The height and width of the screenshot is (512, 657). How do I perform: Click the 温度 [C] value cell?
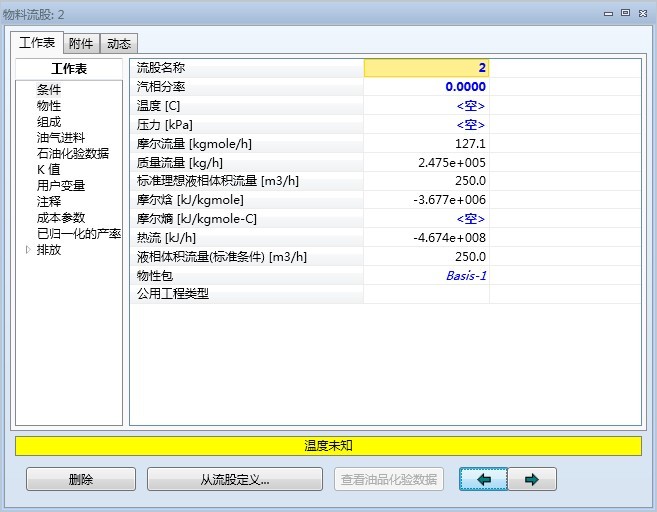point(426,106)
